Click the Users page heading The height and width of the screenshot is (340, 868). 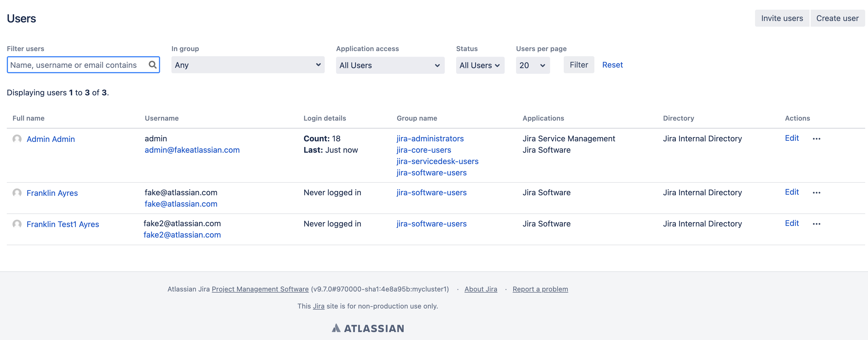click(x=21, y=18)
